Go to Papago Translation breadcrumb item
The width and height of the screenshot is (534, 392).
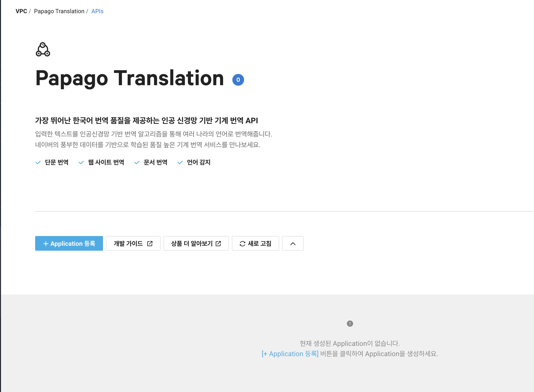pos(59,11)
